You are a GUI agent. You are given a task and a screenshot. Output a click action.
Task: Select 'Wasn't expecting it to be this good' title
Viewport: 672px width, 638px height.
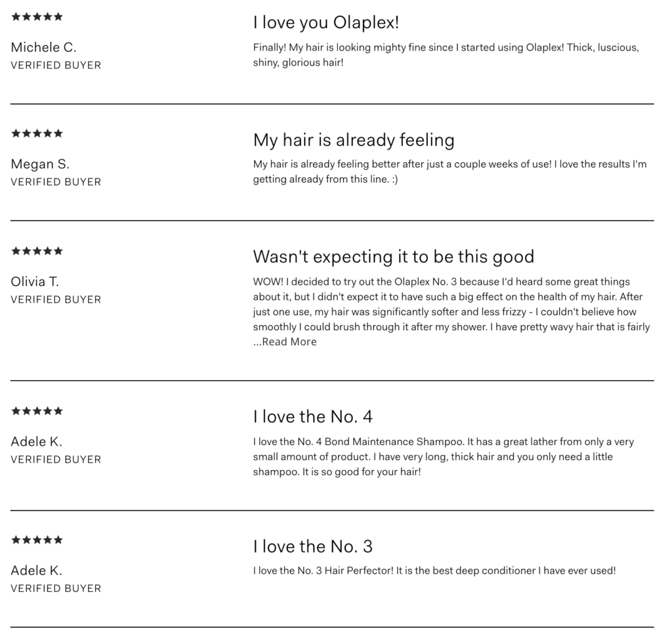click(394, 257)
